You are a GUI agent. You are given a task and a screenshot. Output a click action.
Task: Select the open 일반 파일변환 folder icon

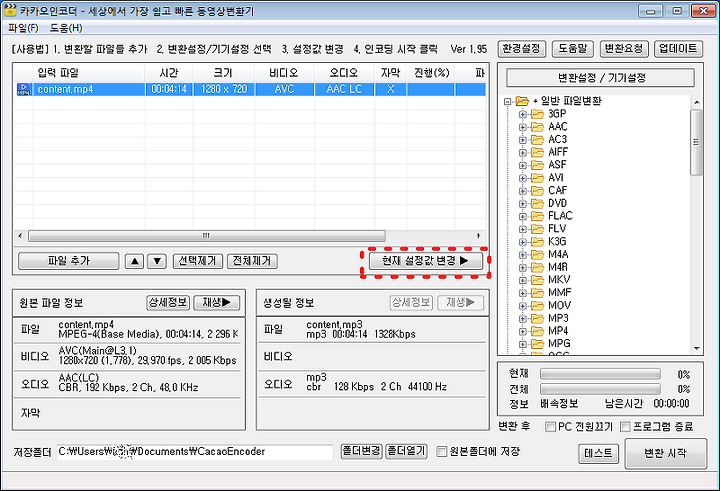(x=522, y=101)
